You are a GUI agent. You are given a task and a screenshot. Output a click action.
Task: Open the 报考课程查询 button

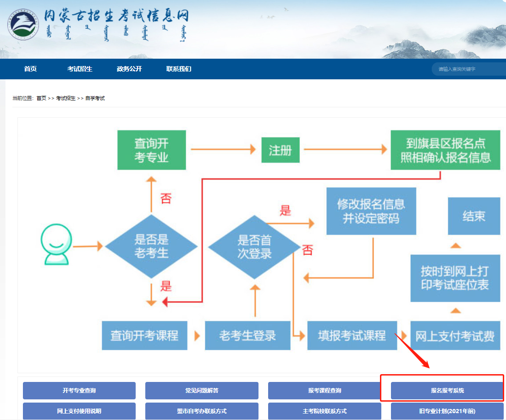point(324,391)
